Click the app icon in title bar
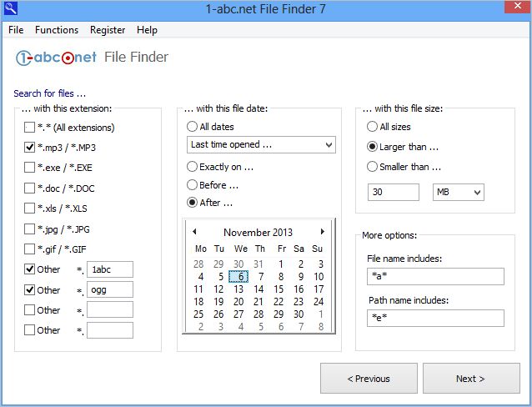The width and height of the screenshot is (532, 407). (10, 9)
